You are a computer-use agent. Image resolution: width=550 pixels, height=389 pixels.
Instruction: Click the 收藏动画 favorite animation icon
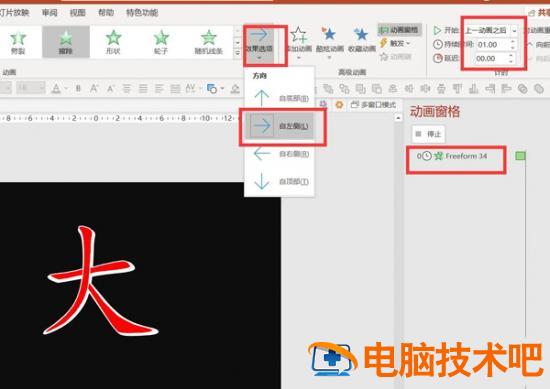(361, 40)
